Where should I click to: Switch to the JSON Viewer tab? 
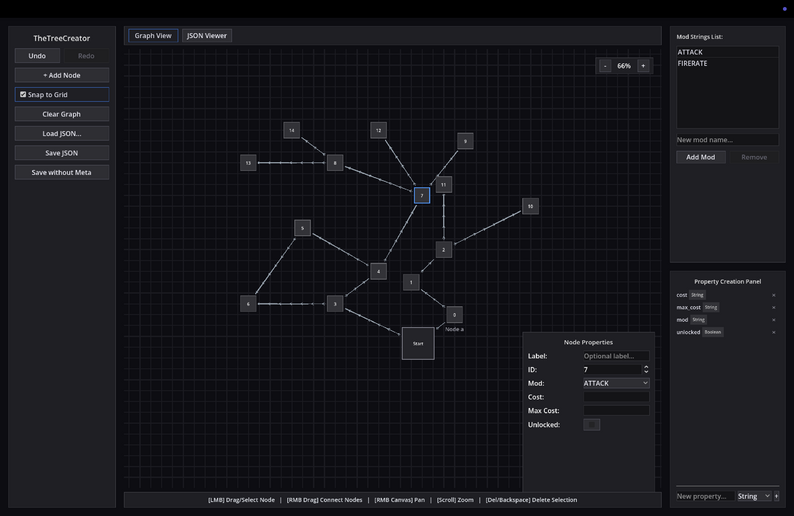coord(207,35)
